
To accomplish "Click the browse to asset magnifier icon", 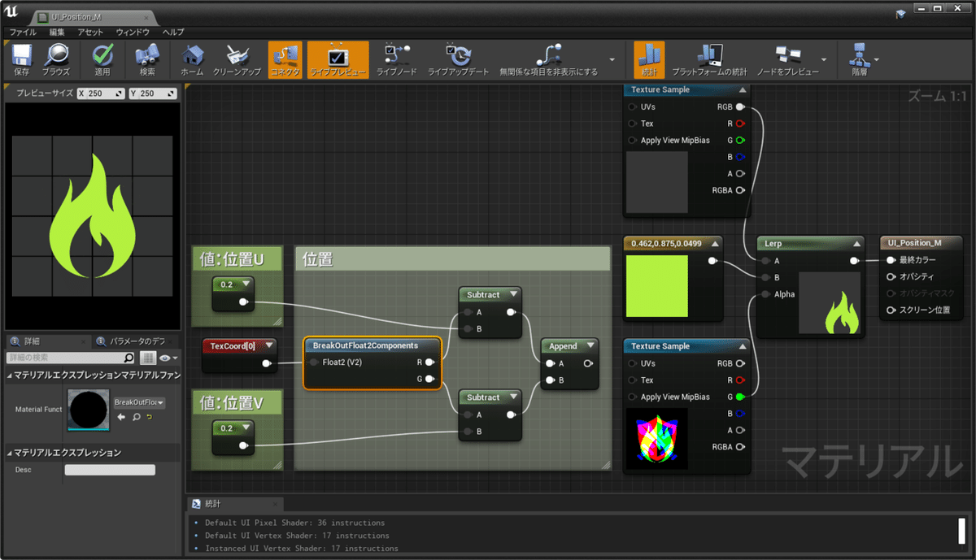I will tap(136, 417).
